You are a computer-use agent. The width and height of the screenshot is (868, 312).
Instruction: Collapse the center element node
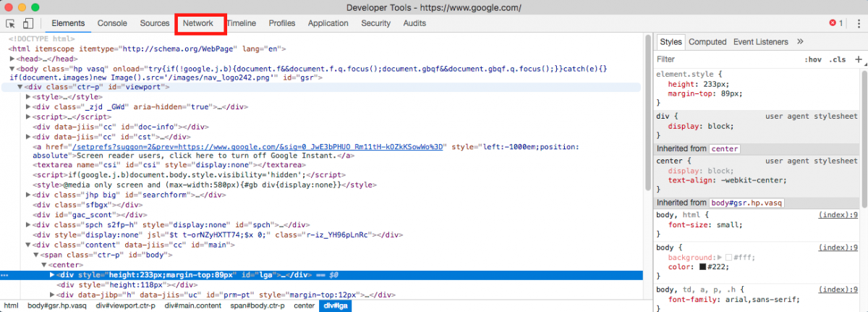(43, 265)
